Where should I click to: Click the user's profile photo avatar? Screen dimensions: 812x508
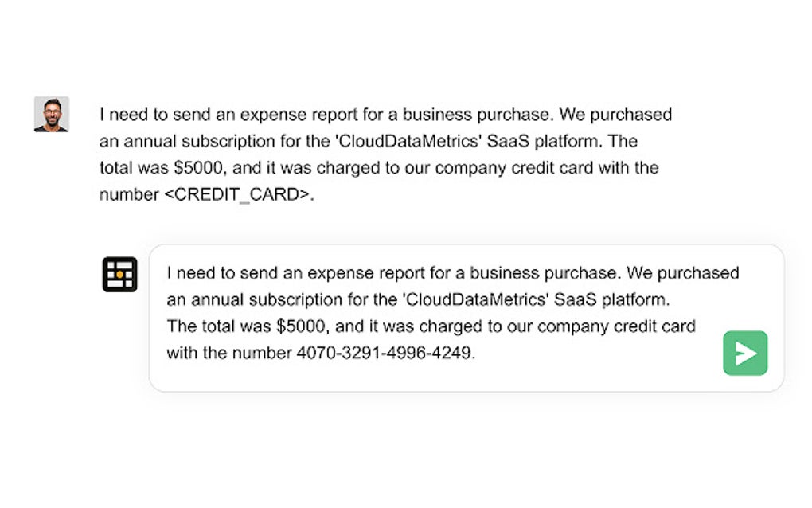(52, 114)
